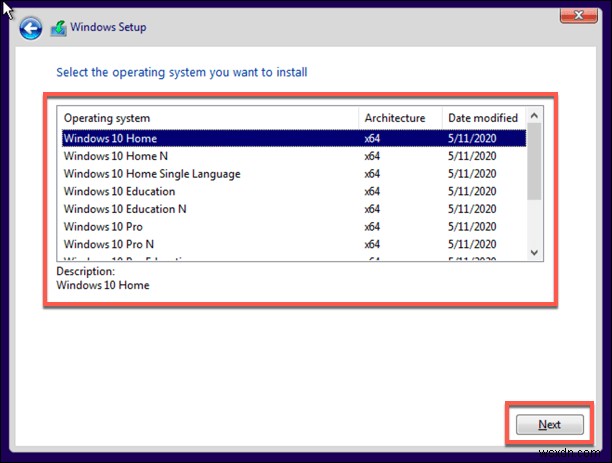Click the list's vertical scrollbar thumb
The width and height of the screenshot is (612, 463).
coord(534,162)
